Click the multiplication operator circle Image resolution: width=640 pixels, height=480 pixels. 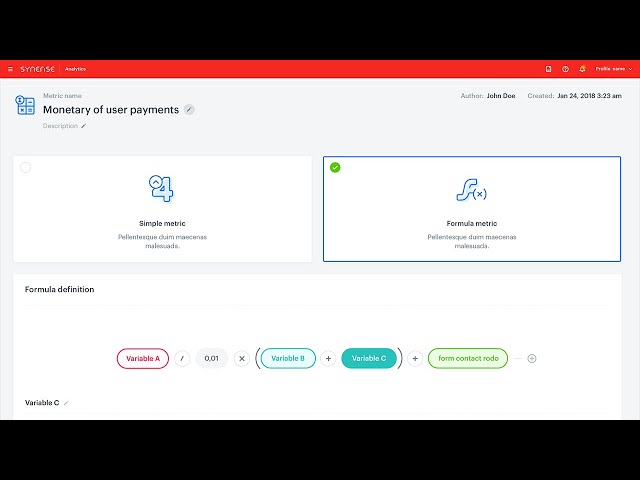tap(242, 358)
